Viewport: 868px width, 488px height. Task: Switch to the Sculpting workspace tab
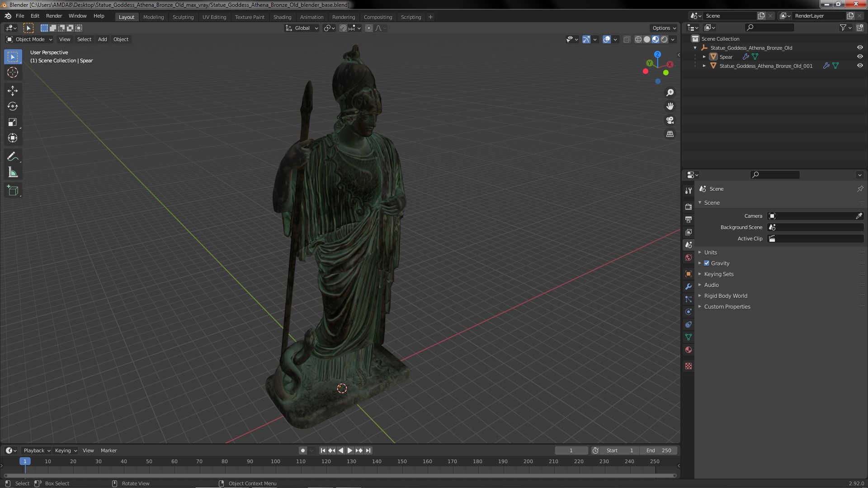point(183,17)
